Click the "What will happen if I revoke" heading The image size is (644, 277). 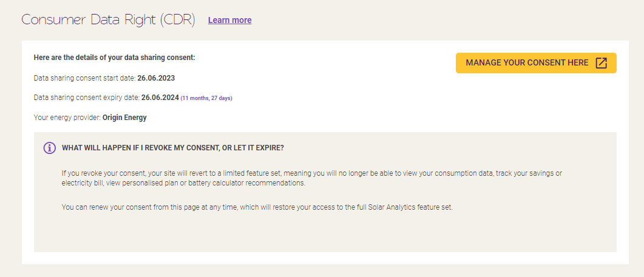pyautogui.click(x=173, y=148)
